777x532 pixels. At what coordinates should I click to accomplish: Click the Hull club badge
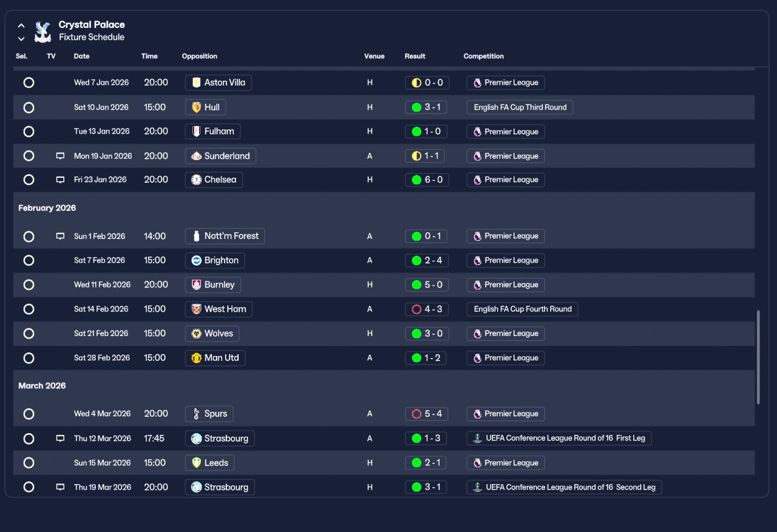coord(196,107)
